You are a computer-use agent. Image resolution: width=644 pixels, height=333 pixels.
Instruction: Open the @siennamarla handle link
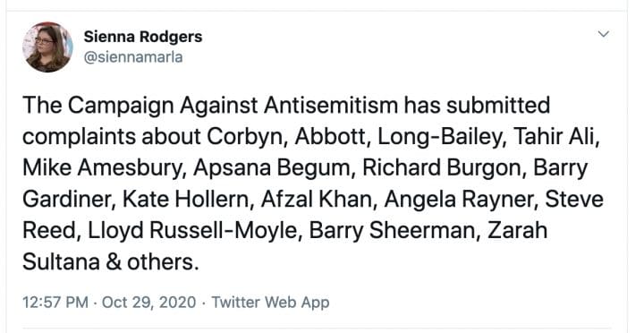click(133, 56)
